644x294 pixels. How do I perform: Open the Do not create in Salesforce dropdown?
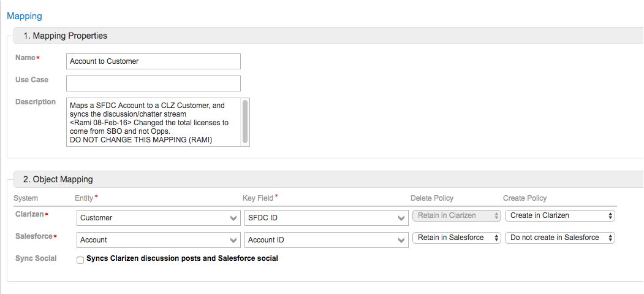tap(560, 238)
